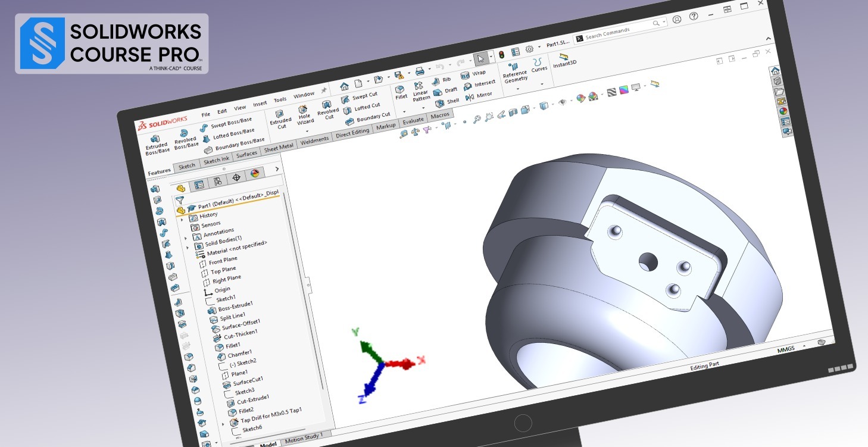Viewport: 868px width, 447px height.
Task: Expand the History tree node
Action: click(x=182, y=220)
